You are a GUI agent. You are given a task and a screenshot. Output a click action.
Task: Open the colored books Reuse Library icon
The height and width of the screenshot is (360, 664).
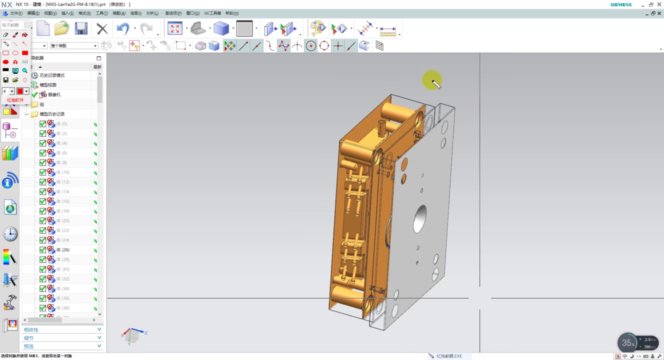pyautogui.click(x=10, y=153)
